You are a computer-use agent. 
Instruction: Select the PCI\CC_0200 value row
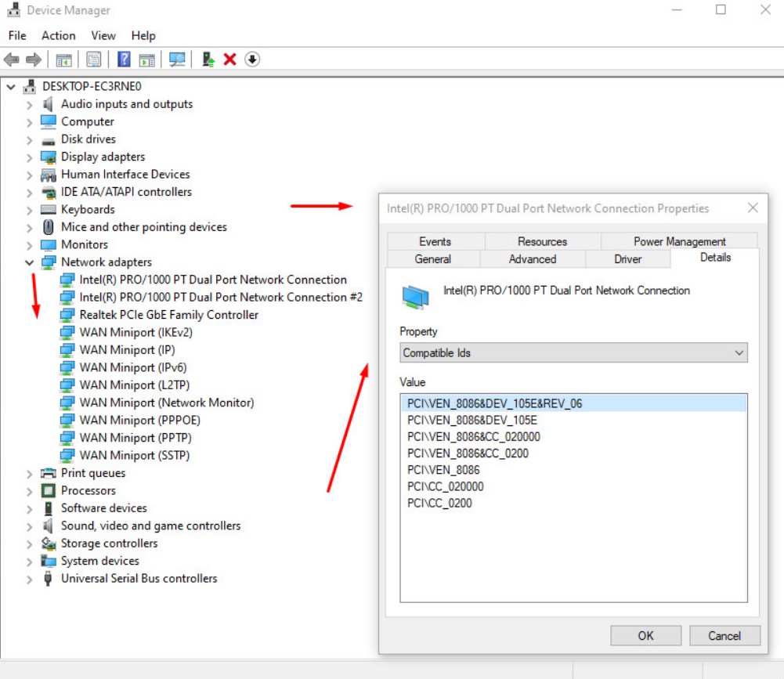[x=573, y=503]
